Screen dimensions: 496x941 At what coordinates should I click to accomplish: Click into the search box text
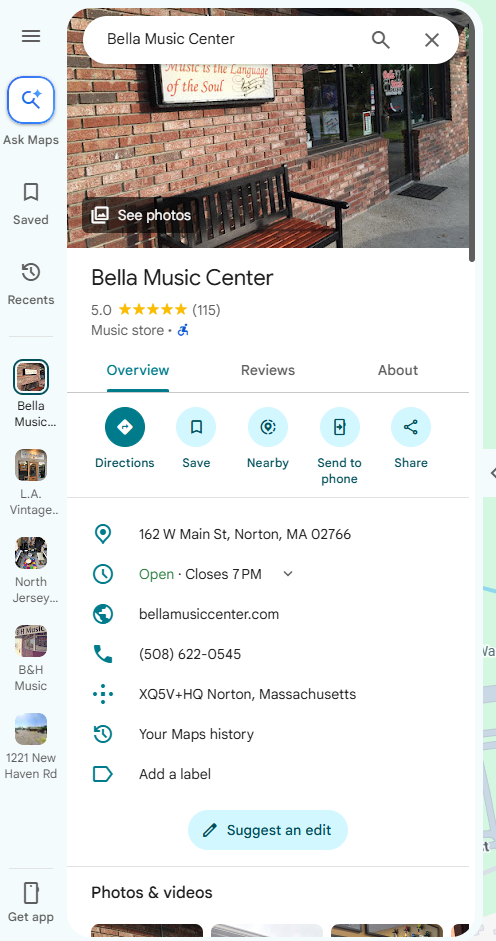click(x=171, y=39)
